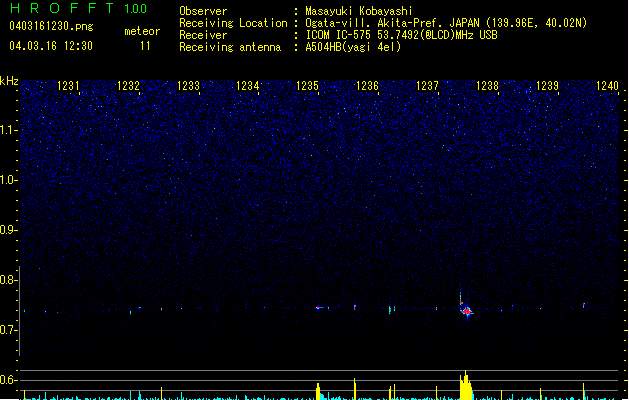Click the 1.1 kHz frequency label
The height and width of the screenshot is (400, 629).
click(8, 130)
